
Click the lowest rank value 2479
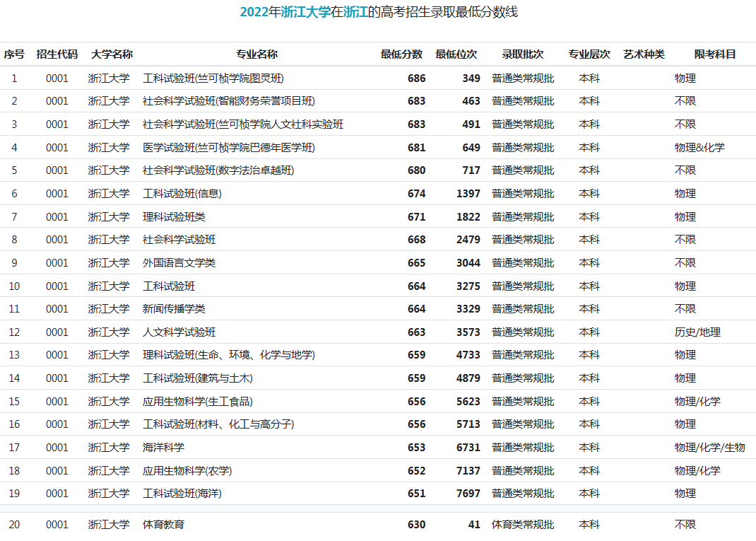click(468, 239)
